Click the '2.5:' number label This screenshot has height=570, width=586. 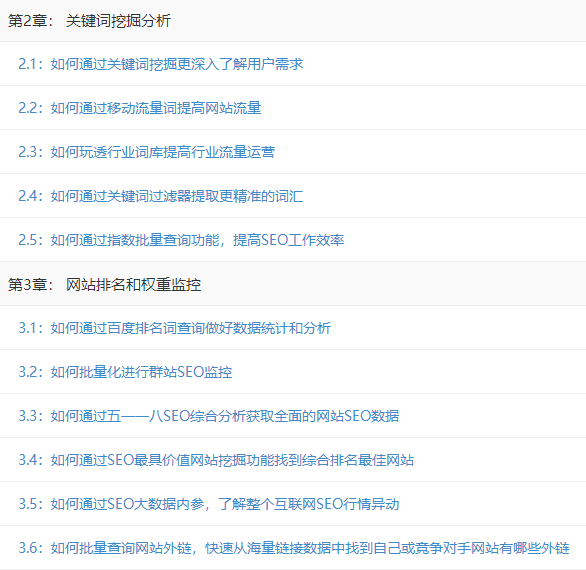coord(31,240)
